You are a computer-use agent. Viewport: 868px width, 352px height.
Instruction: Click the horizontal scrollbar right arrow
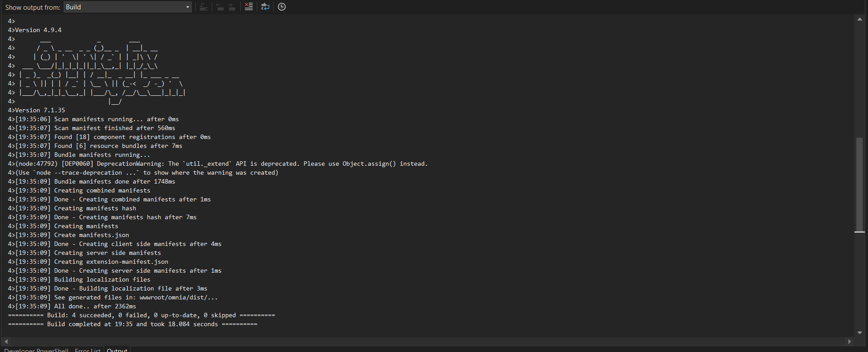pos(849,341)
